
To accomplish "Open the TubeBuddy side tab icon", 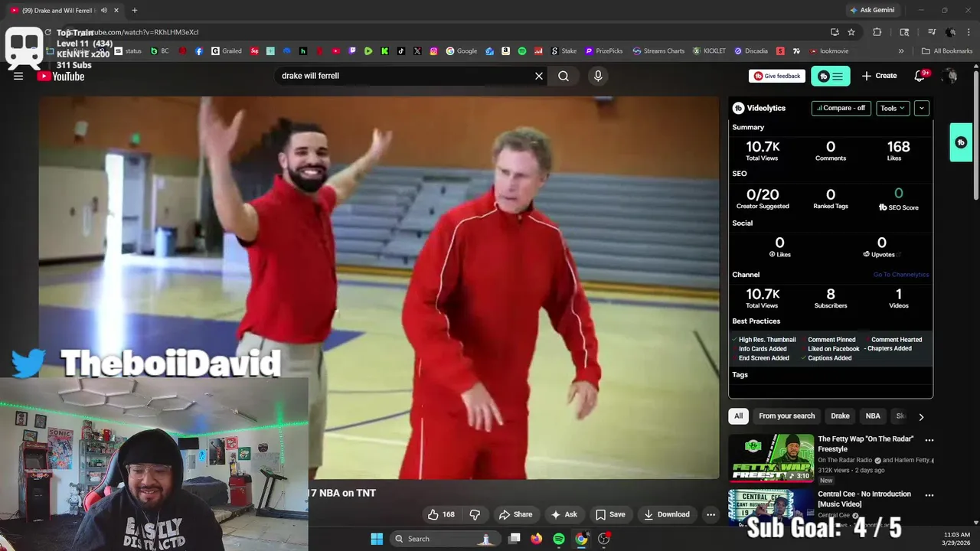I will 961,142.
